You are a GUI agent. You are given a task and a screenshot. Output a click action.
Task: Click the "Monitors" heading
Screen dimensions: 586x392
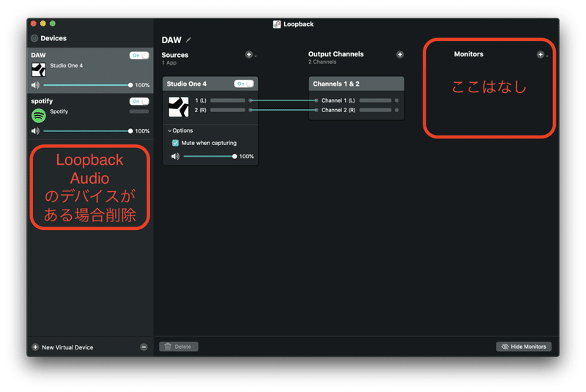point(469,53)
